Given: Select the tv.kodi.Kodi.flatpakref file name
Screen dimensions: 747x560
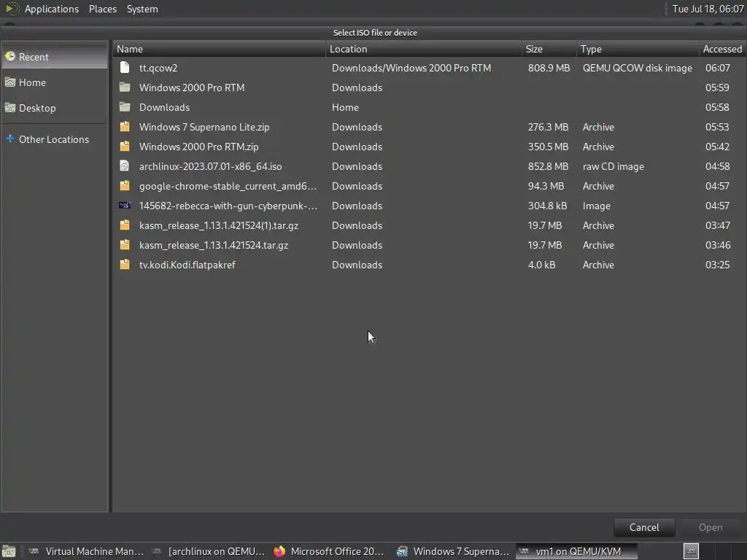Looking at the screenshot, I should point(187,265).
